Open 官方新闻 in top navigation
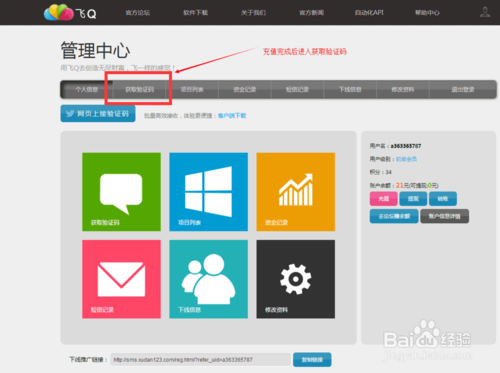 (311, 13)
